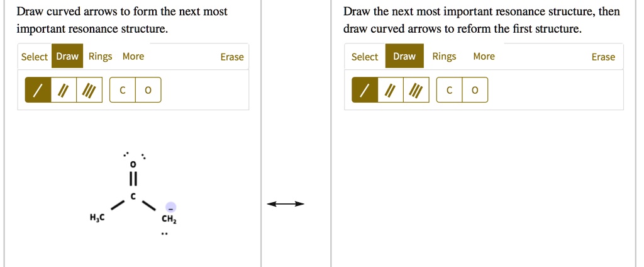Click Erase in right panel
644x267 pixels.
point(603,57)
